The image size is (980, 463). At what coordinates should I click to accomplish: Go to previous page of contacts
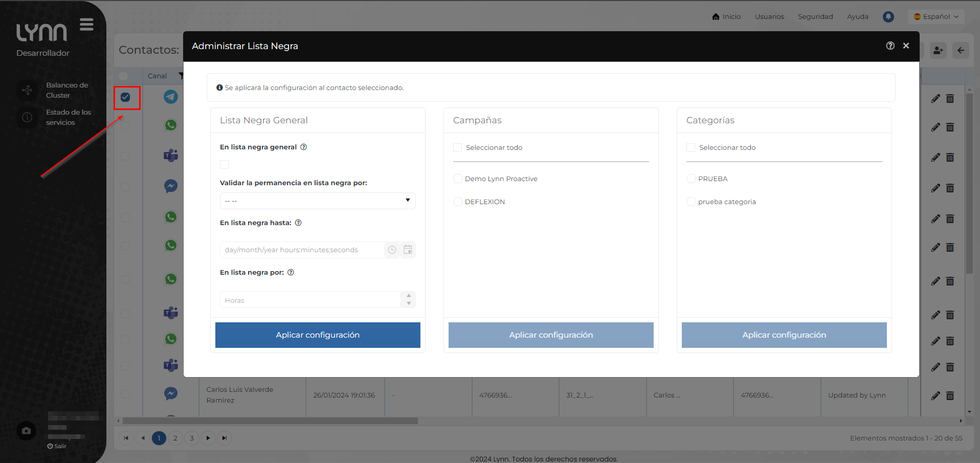[143, 438]
